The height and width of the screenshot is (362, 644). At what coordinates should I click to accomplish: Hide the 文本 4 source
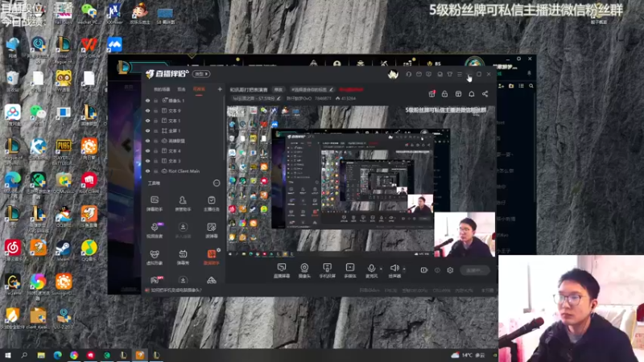coord(147,151)
